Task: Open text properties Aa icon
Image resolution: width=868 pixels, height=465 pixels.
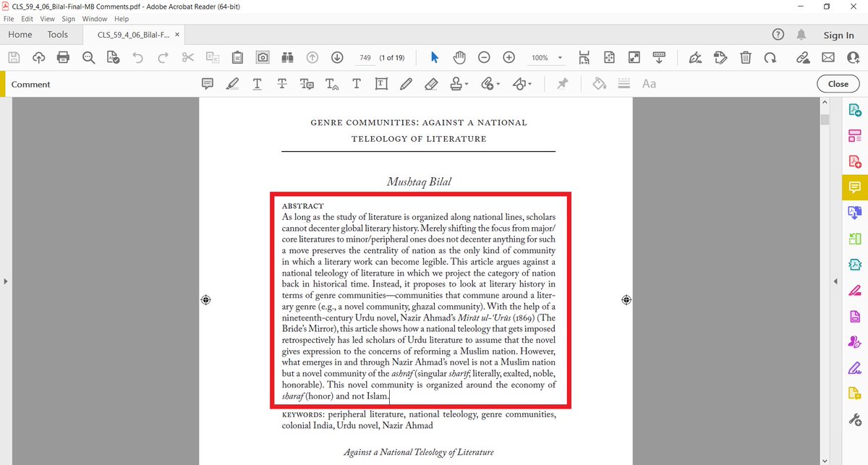Action: click(x=649, y=84)
